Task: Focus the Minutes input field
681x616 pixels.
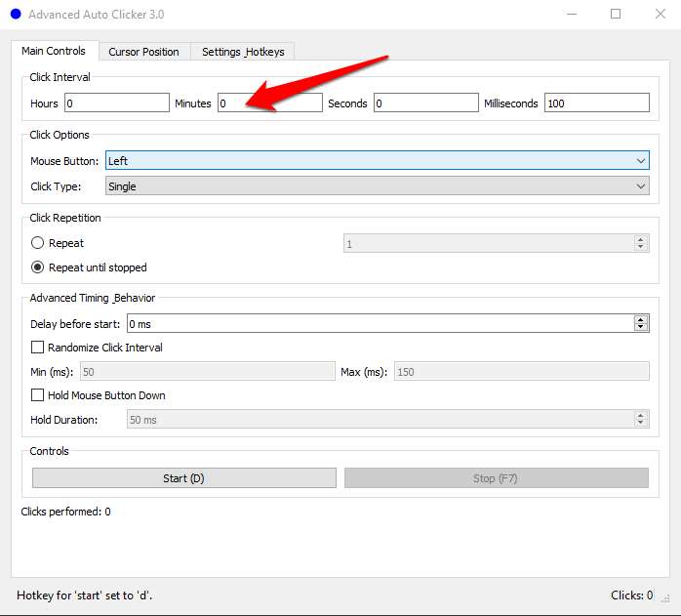Action: (x=270, y=103)
